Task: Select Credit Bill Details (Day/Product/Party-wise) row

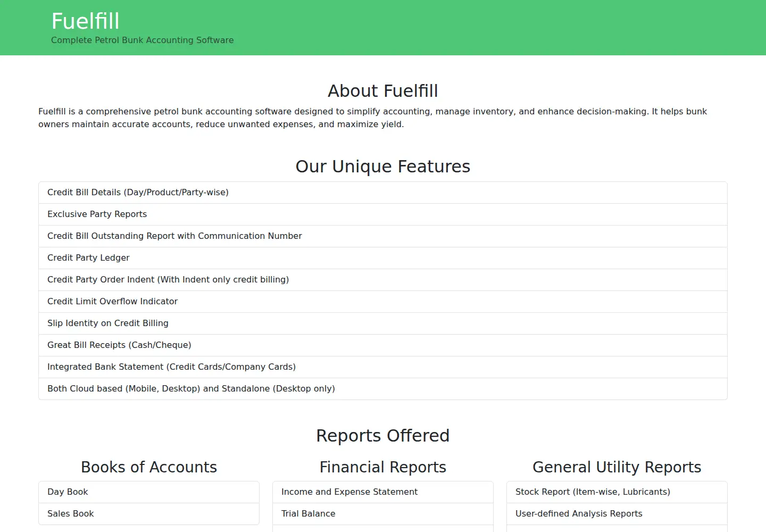Action: (x=383, y=193)
